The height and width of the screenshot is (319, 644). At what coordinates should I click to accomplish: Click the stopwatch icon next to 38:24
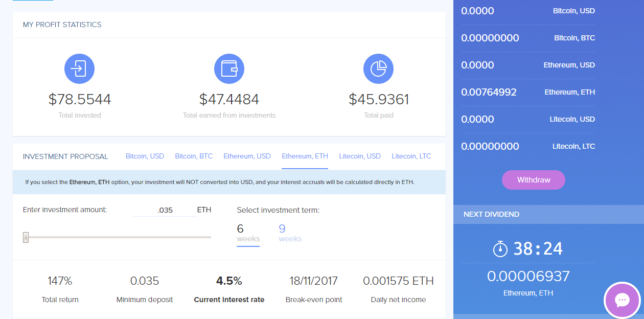(500, 248)
